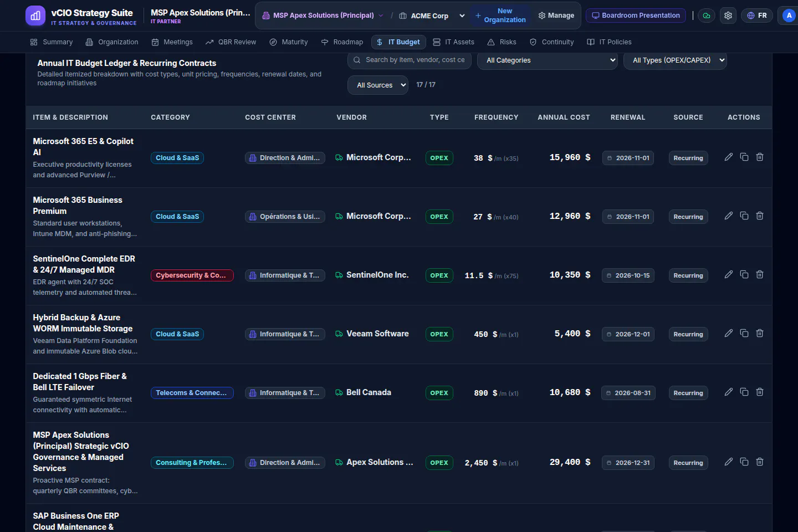The width and height of the screenshot is (798, 532).
Task: Click the 2026-10-15 renewal date for SentinelOne
Action: [628, 275]
